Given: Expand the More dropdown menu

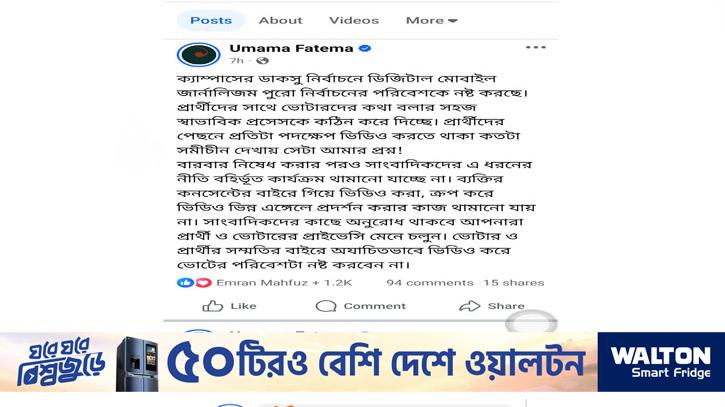Looking at the screenshot, I should point(431,20).
